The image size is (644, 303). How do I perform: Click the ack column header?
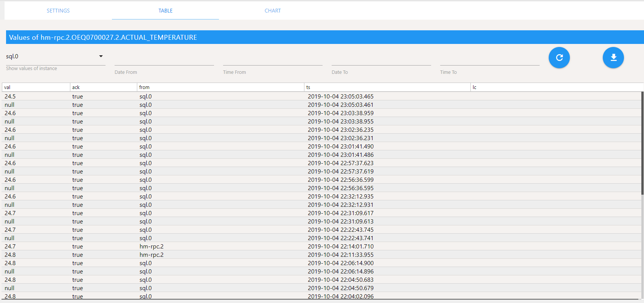104,87
